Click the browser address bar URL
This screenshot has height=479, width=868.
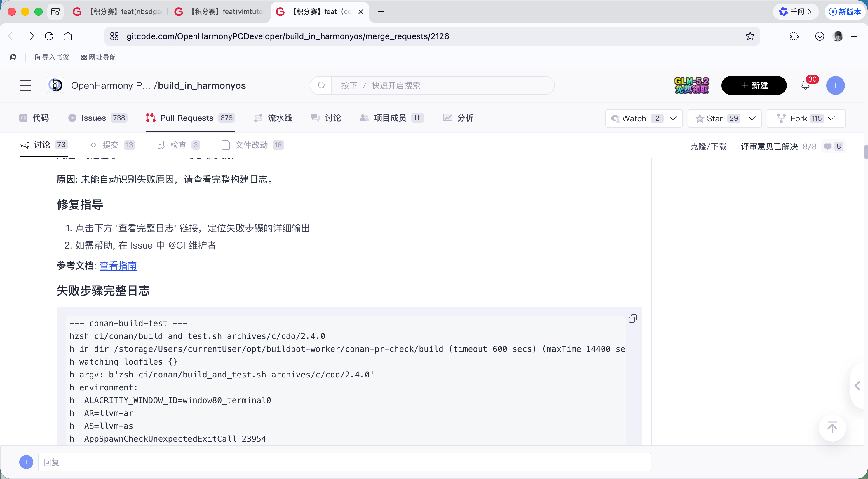pyautogui.click(x=288, y=36)
